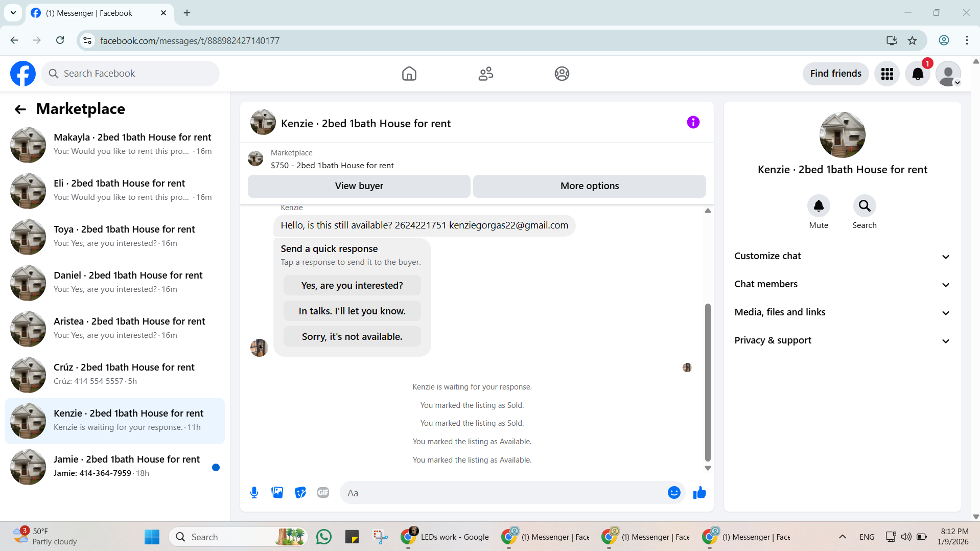View site information icon in address bar

[x=87, y=40]
